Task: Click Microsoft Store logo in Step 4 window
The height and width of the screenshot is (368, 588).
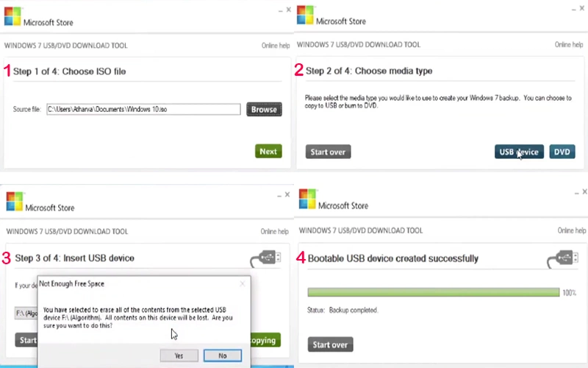Action: (x=307, y=199)
